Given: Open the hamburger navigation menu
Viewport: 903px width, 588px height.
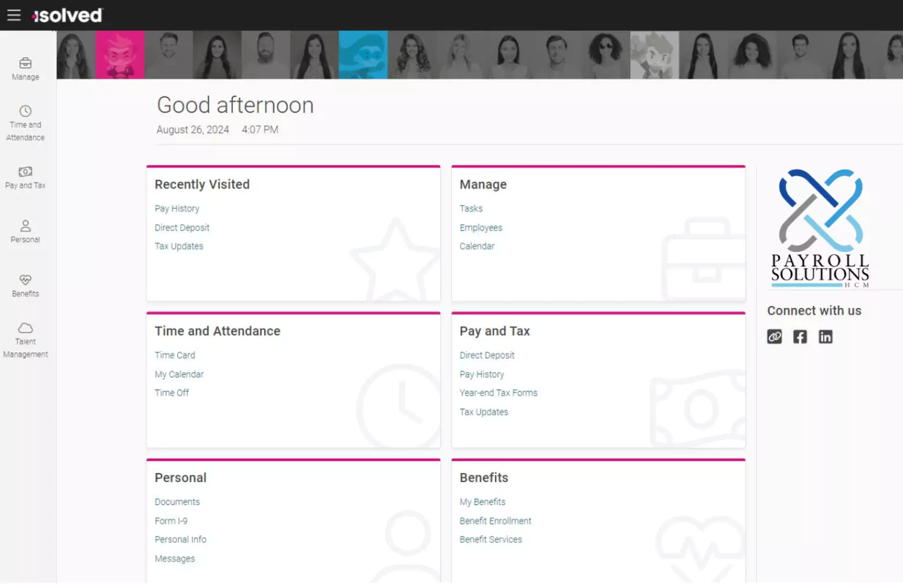Looking at the screenshot, I should tap(14, 15).
